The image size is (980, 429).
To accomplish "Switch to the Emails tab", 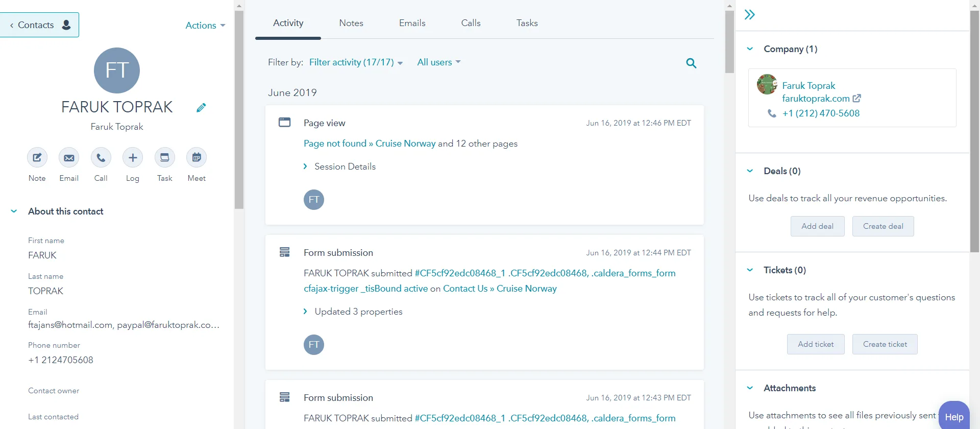I will 412,23.
